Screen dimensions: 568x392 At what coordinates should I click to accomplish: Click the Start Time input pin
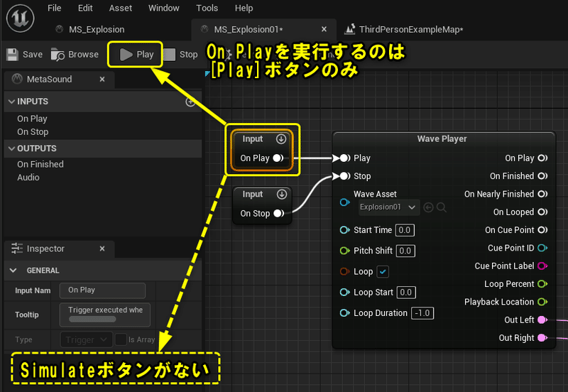[344, 229]
